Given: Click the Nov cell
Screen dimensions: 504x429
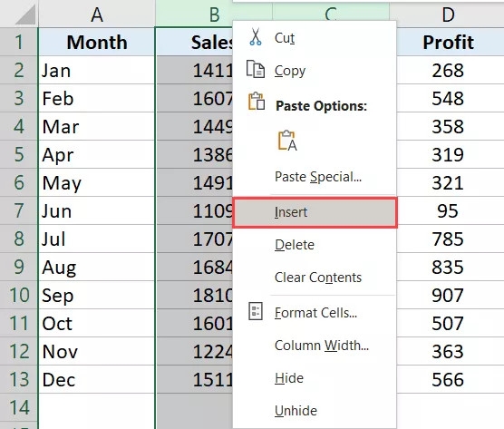Looking at the screenshot, I should (x=97, y=351).
